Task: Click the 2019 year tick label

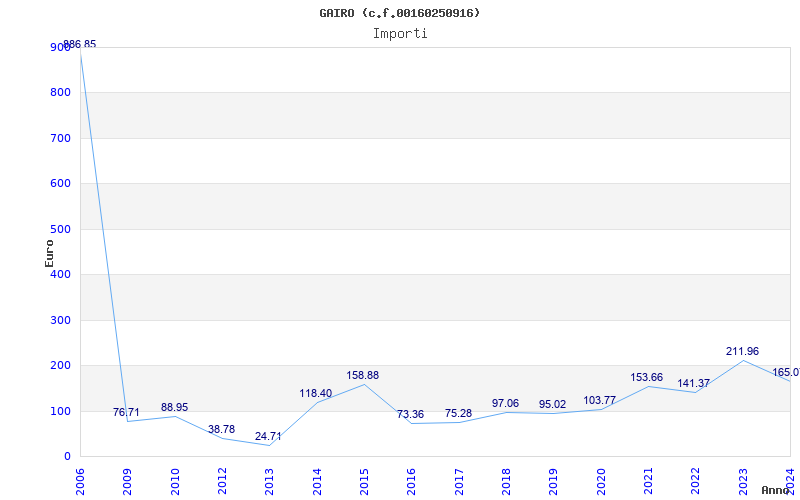Action: click(554, 482)
